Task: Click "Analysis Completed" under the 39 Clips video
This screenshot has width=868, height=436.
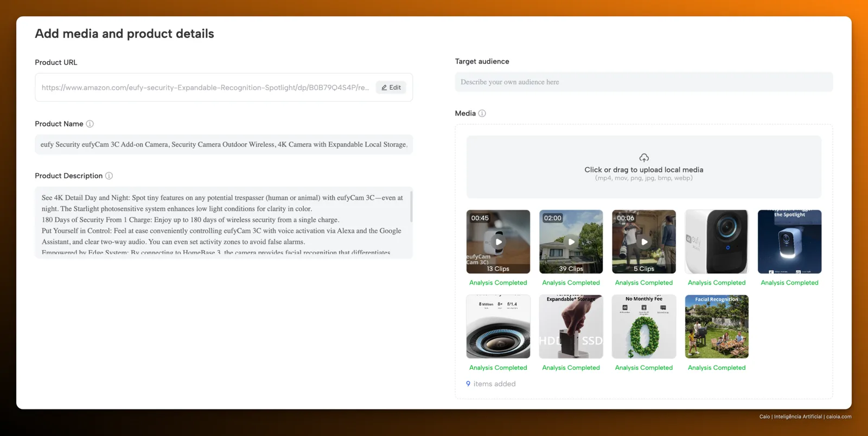Action: click(x=571, y=283)
